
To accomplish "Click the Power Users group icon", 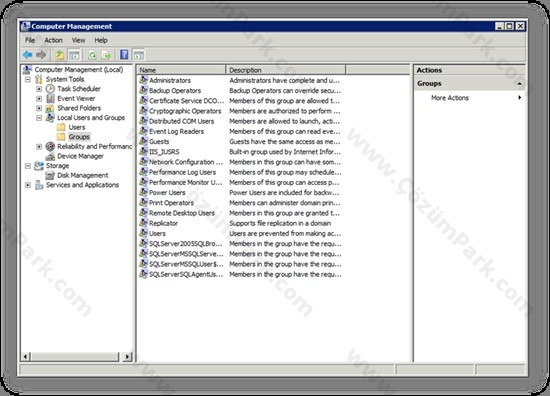I will click(143, 192).
